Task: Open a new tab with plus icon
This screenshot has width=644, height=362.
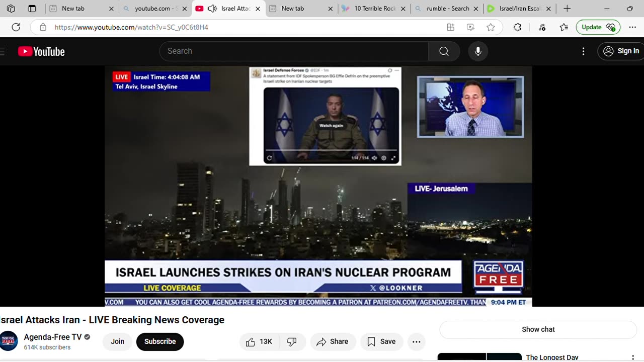Action: pyautogui.click(x=567, y=9)
